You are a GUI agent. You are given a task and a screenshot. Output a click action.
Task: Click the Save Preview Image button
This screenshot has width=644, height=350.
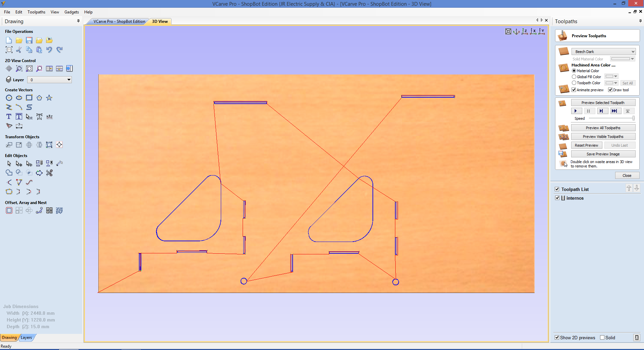coord(603,154)
